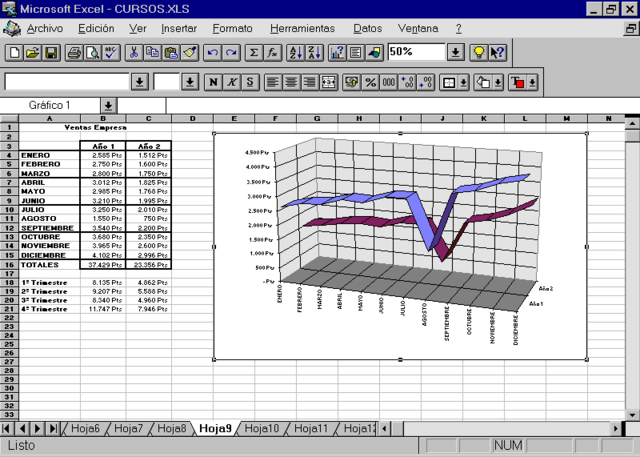The height and width of the screenshot is (457, 640).
Task: Decrease decimal places icon
Action: [426, 82]
